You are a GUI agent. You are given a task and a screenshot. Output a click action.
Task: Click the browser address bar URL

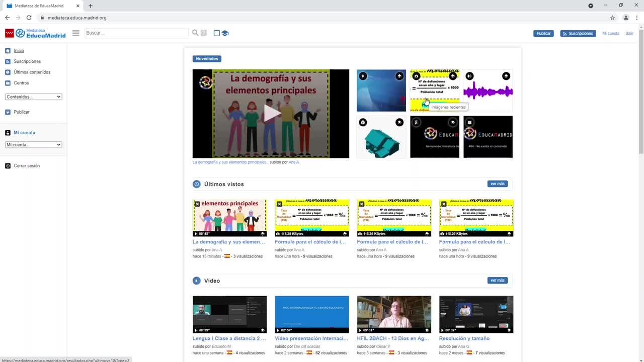point(77,18)
